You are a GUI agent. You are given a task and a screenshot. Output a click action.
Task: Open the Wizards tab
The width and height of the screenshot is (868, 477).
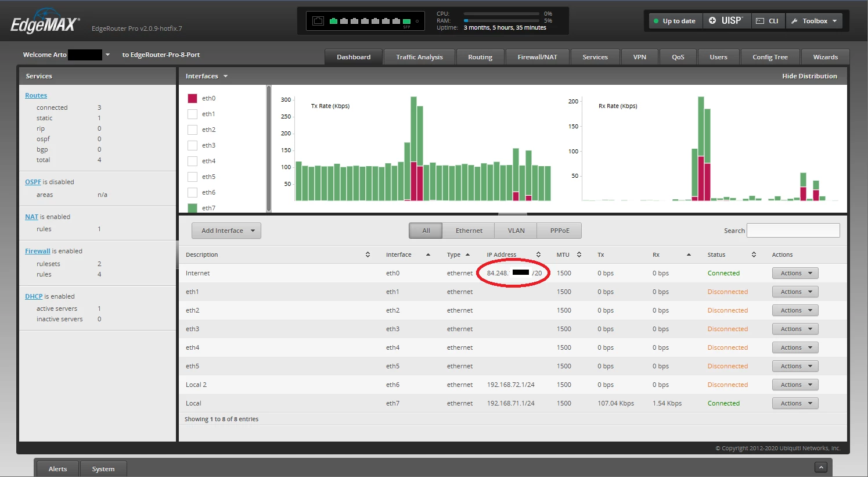click(x=825, y=57)
